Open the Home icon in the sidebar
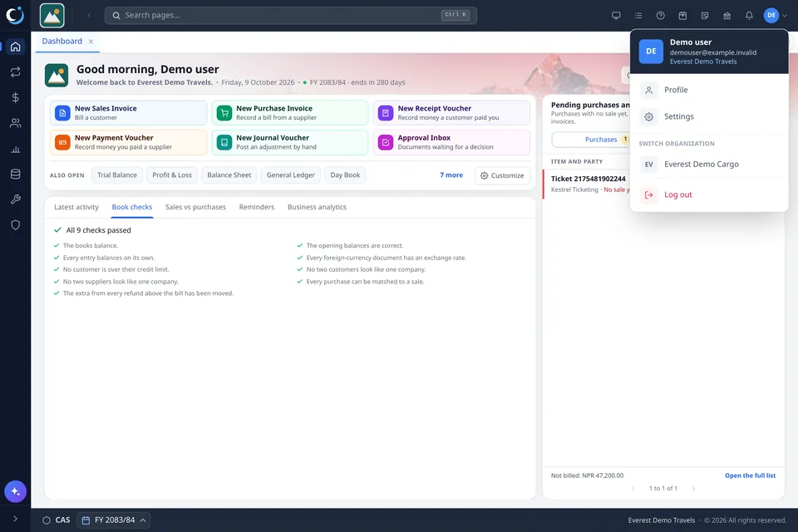This screenshot has height=532, width=798. click(x=15, y=47)
